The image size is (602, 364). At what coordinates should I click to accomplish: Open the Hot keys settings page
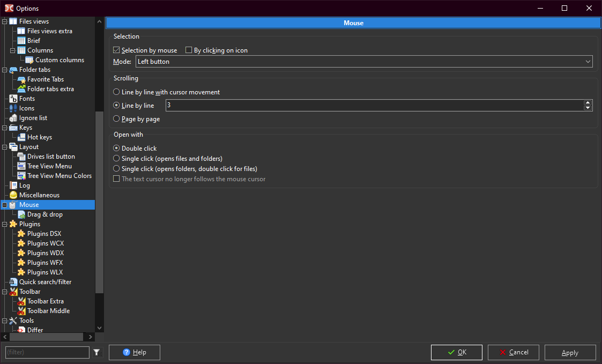click(40, 137)
